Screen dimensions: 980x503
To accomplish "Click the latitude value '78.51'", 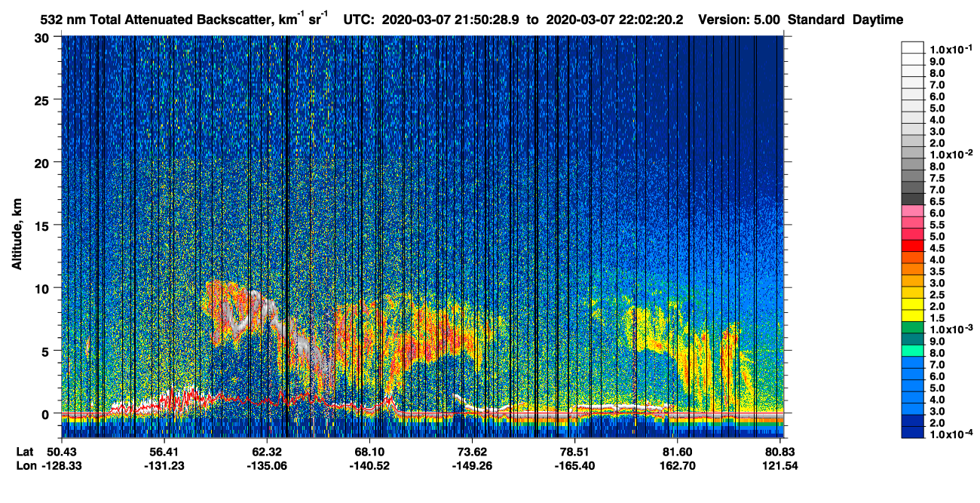I will tap(574, 451).
